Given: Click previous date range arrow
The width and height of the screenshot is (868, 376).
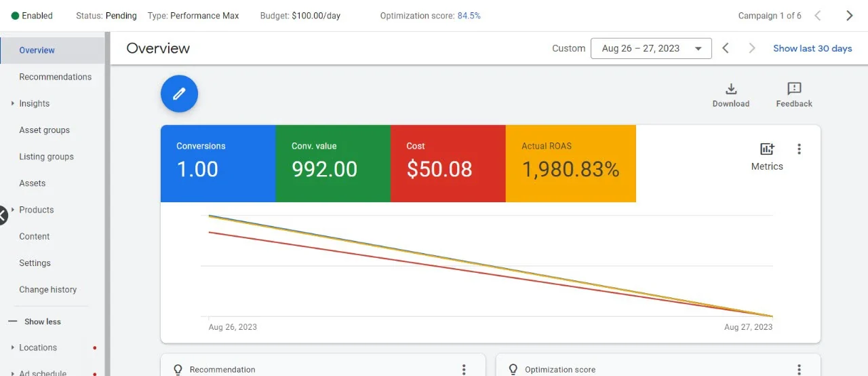Looking at the screenshot, I should point(726,48).
